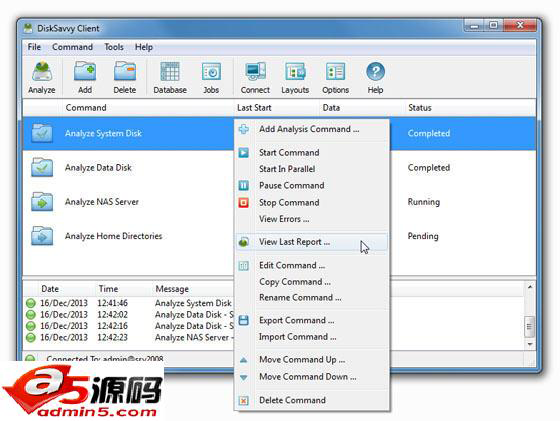The height and width of the screenshot is (421, 560).
Task: Click the Analyze NAS Server folder icon
Action: [42, 201]
